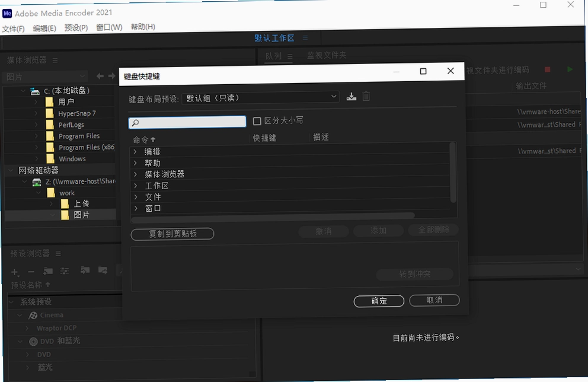Expand the 媒体浏览器 command group
This screenshot has height=382, width=588.
pyautogui.click(x=135, y=174)
